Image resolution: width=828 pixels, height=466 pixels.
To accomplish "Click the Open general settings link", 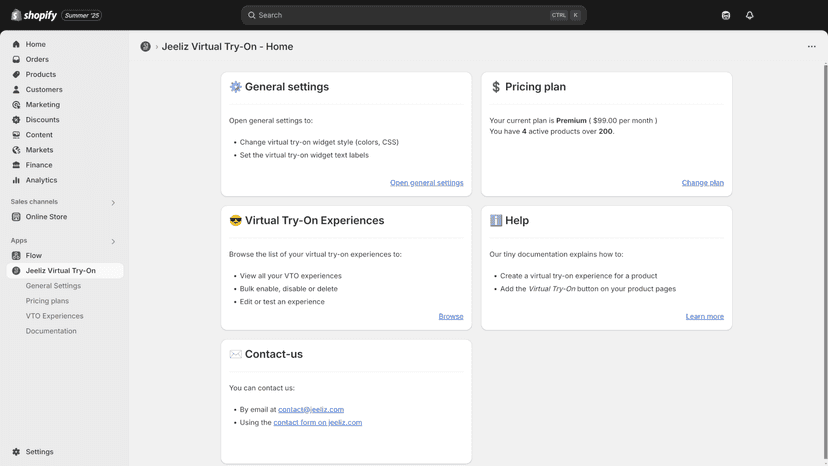I will [x=427, y=183].
